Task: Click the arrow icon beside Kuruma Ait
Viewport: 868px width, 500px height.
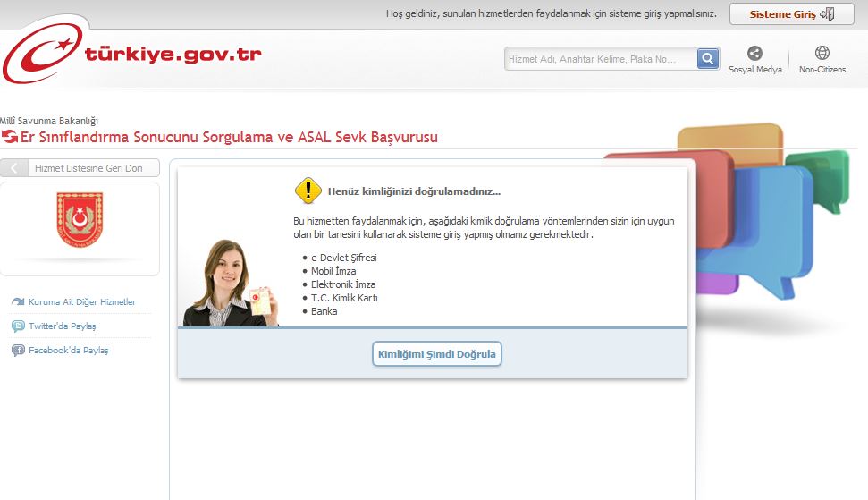Action: (x=18, y=302)
